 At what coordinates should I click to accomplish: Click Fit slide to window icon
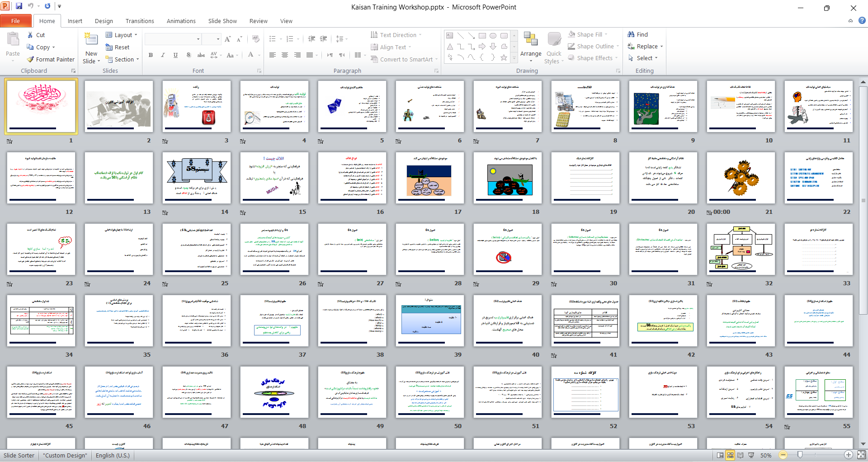862,455
